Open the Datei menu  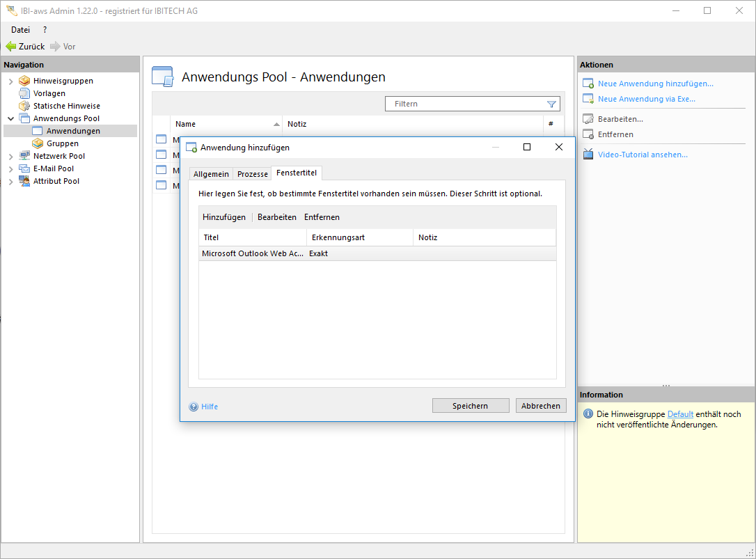coord(20,30)
